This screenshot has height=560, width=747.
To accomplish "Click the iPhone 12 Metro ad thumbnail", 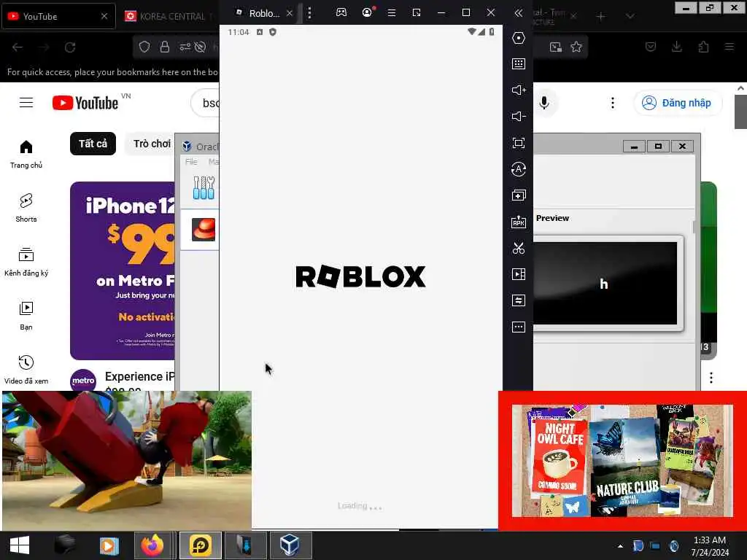I will click(x=123, y=271).
